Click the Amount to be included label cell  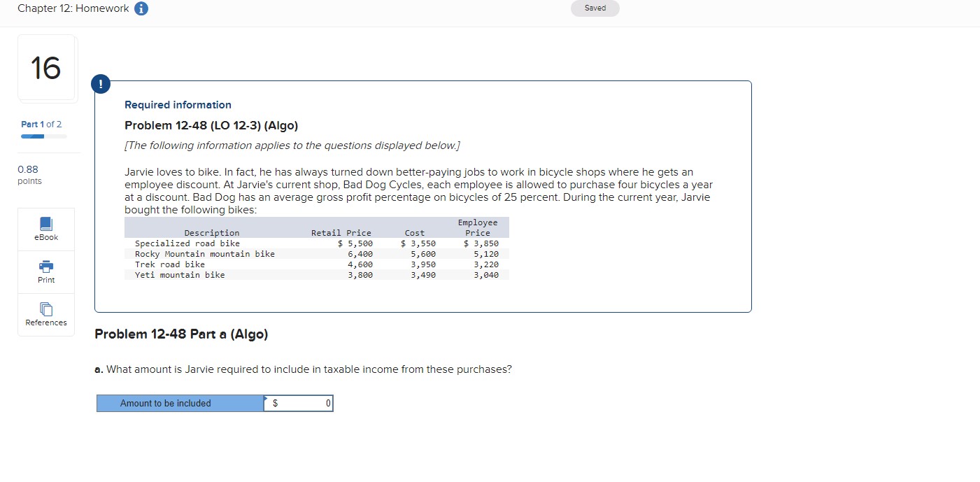coord(180,404)
